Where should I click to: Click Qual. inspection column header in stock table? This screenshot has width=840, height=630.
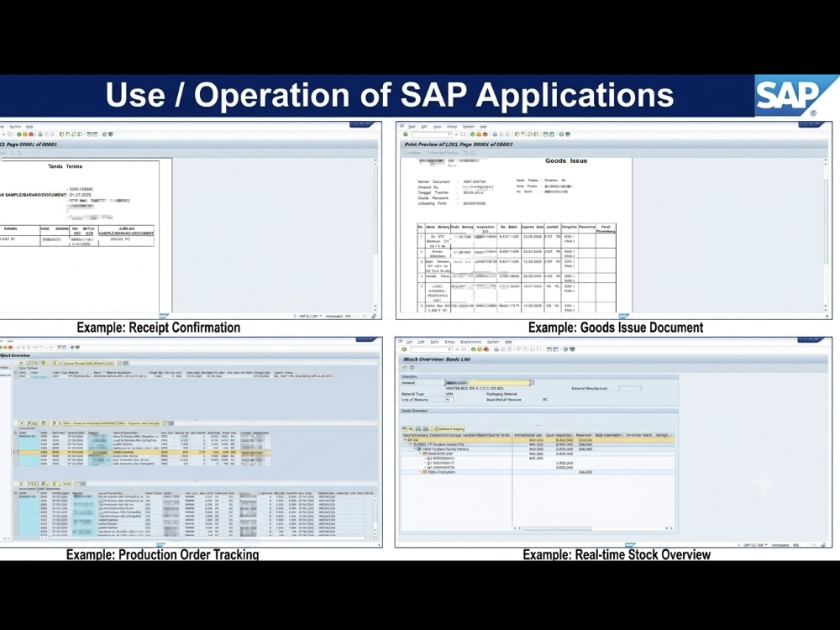pos(559,435)
